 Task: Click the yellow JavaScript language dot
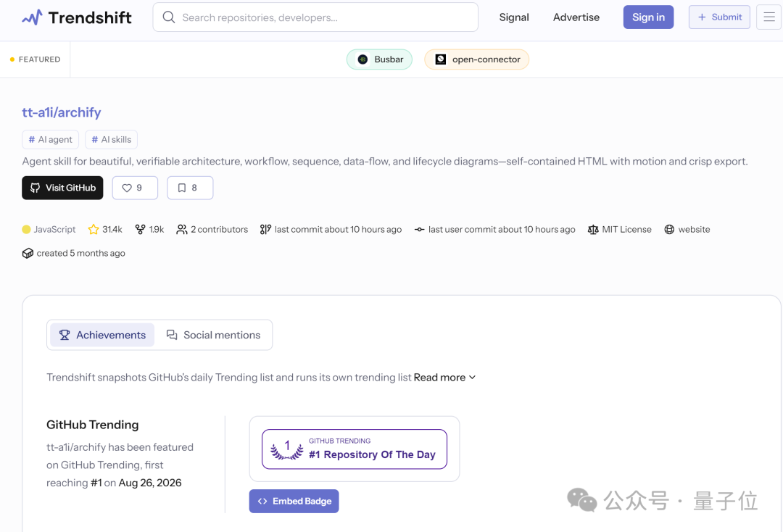pos(27,230)
